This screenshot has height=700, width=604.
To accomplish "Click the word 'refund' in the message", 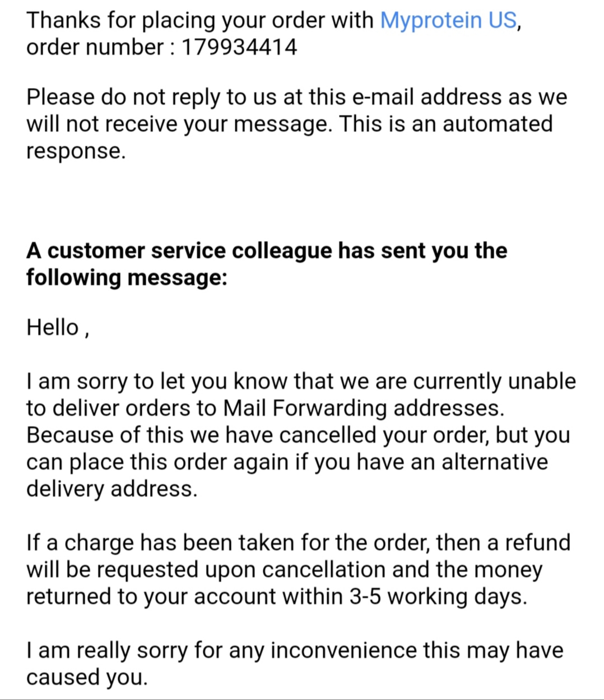I will (537, 543).
